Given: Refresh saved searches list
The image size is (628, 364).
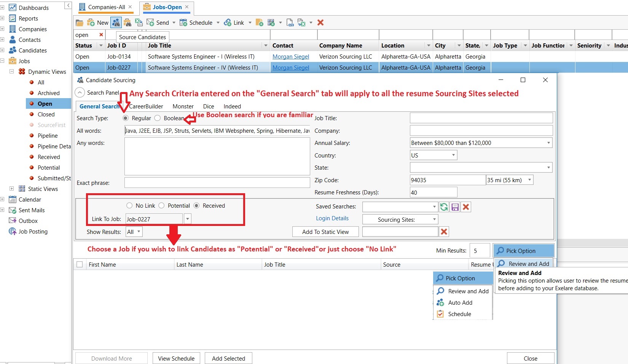Looking at the screenshot, I should tap(444, 207).
